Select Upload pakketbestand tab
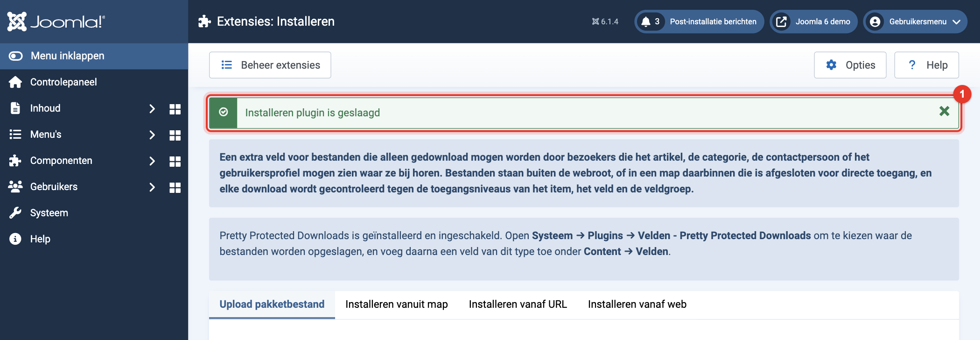980x340 pixels. (x=272, y=305)
